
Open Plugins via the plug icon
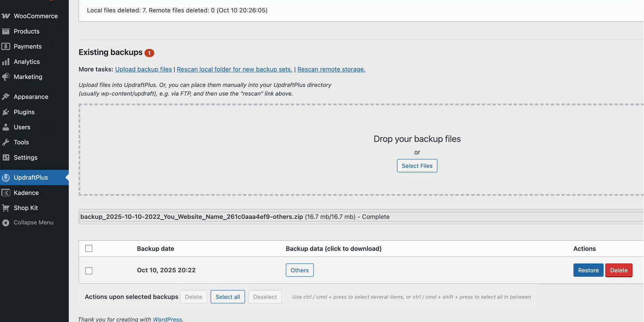pyautogui.click(x=6, y=112)
